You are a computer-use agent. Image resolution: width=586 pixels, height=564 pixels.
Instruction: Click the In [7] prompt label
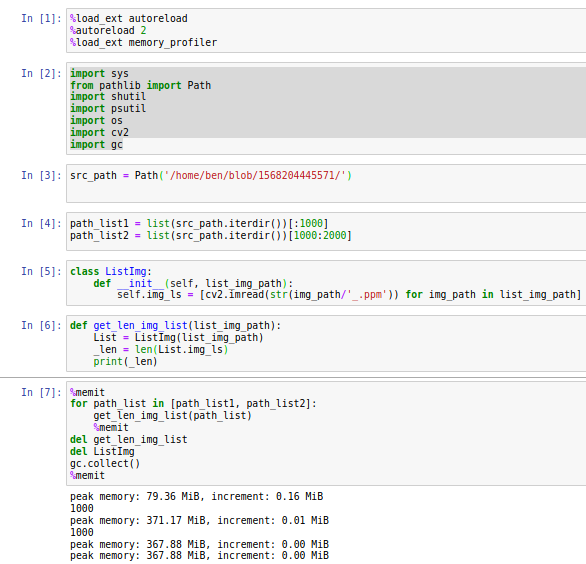click(41, 392)
